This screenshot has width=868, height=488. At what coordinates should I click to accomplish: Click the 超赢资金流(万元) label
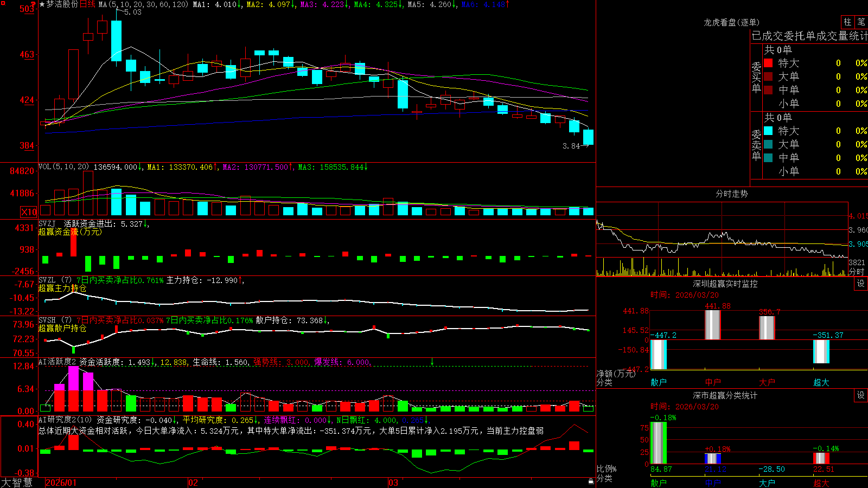(70, 232)
